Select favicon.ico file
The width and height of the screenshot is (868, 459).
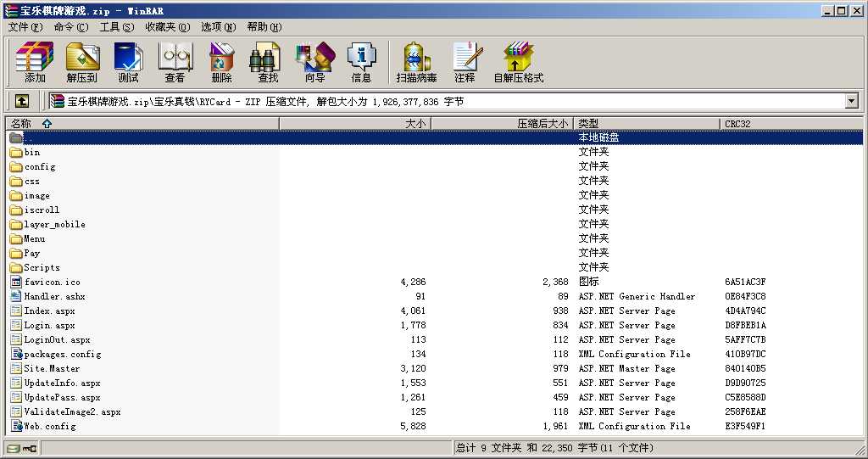click(46, 282)
